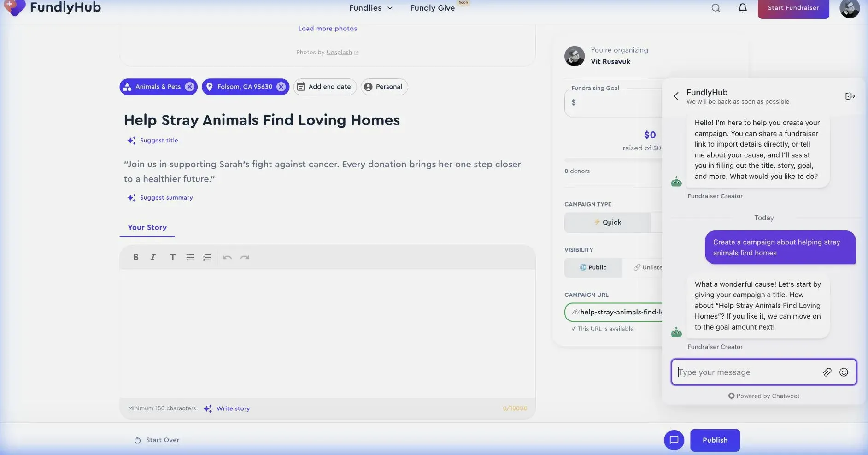
Task: Toggle italic formatting in story editor
Action: point(153,257)
